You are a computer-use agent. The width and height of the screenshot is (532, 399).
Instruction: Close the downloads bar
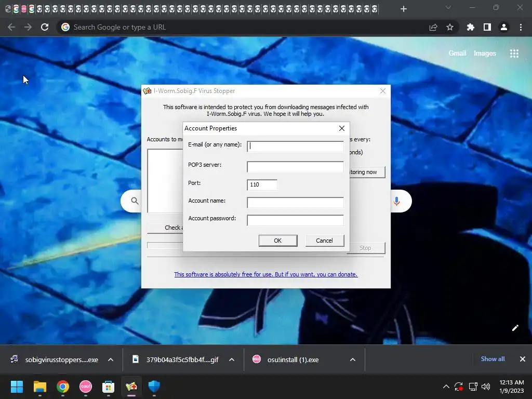(x=523, y=359)
